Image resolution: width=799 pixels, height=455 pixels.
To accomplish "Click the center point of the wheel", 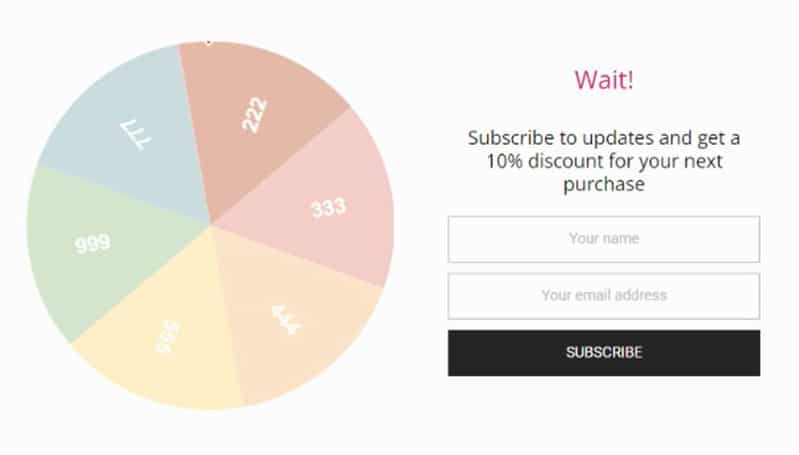I will (210, 226).
